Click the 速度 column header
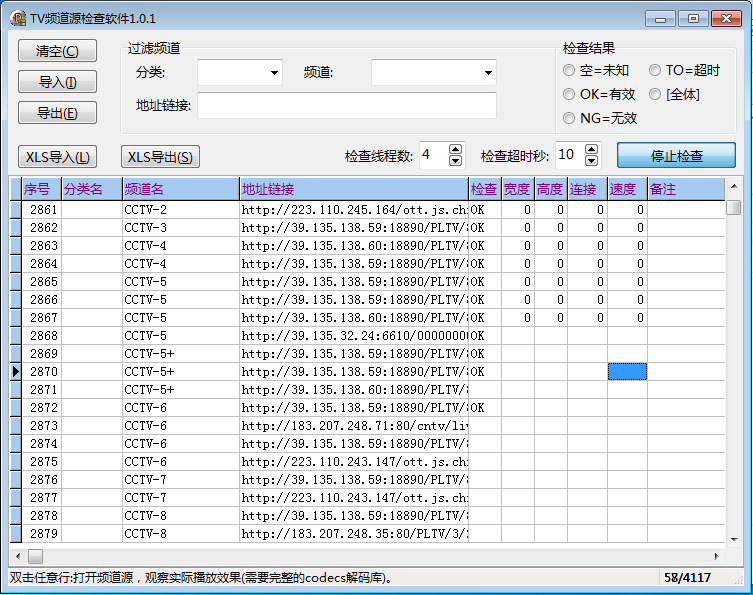 pyautogui.click(x=627, y=189)
